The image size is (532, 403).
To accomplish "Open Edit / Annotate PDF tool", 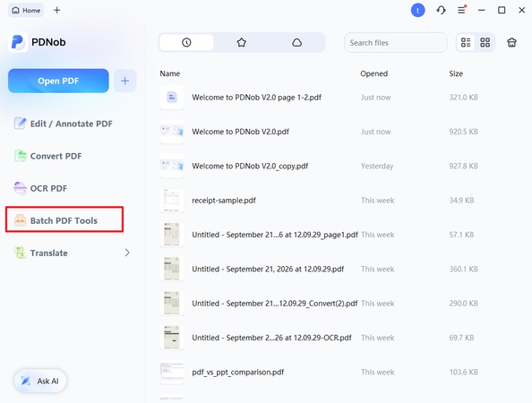I will (x=63, y=124).
